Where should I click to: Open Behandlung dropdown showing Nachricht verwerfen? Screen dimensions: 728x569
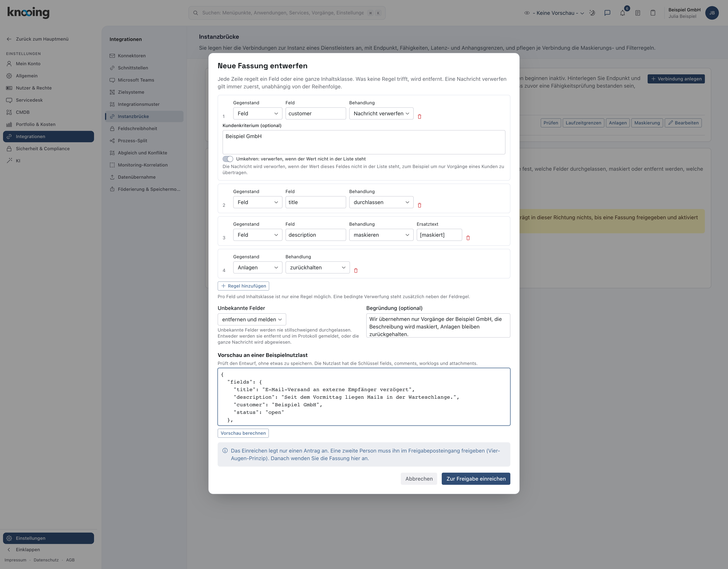381,113
